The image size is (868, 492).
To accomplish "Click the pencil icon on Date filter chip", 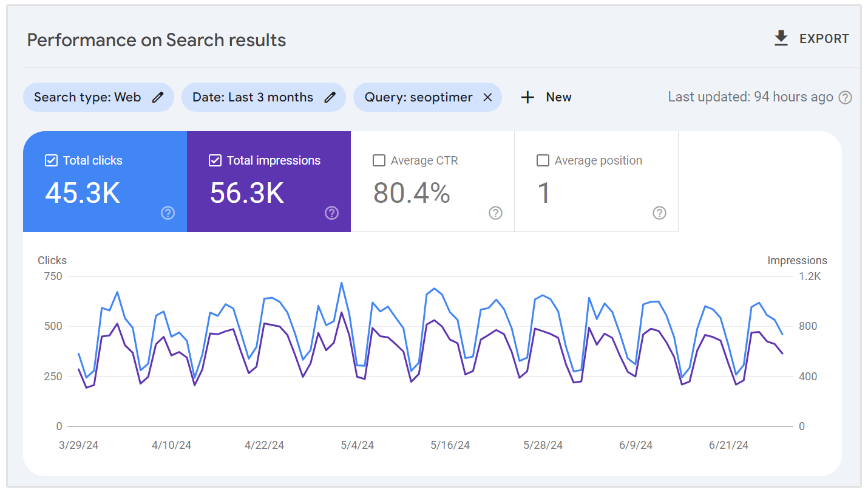I will (x=330, y=97).
